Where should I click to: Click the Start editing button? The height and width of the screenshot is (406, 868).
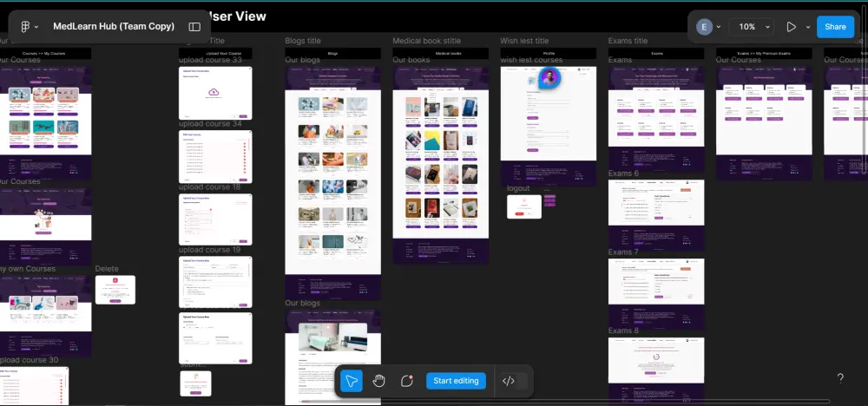(456, 381)
